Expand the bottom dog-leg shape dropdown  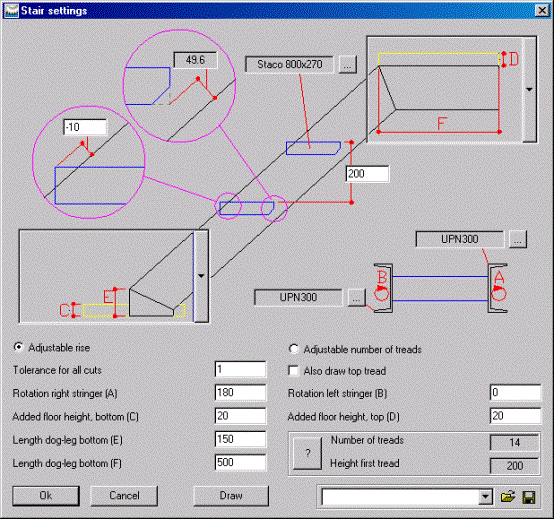point(201,276)
